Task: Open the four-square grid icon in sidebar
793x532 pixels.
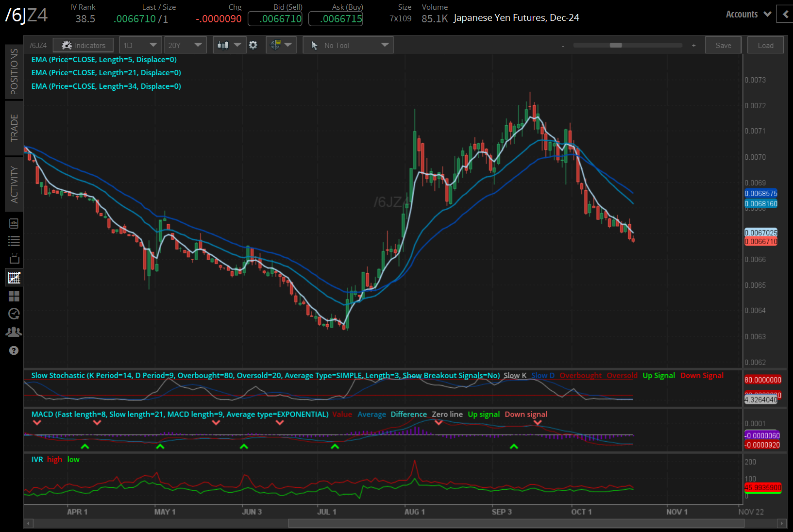Action: 14,296
